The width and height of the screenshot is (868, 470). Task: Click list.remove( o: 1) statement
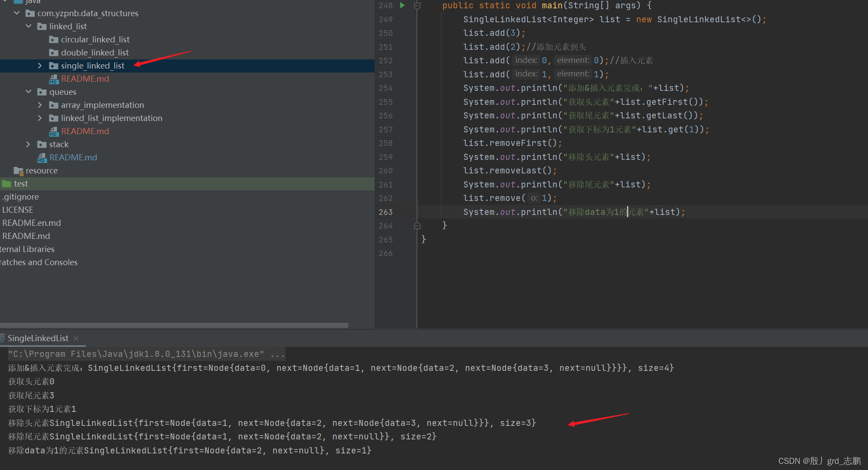coord(510,198)
